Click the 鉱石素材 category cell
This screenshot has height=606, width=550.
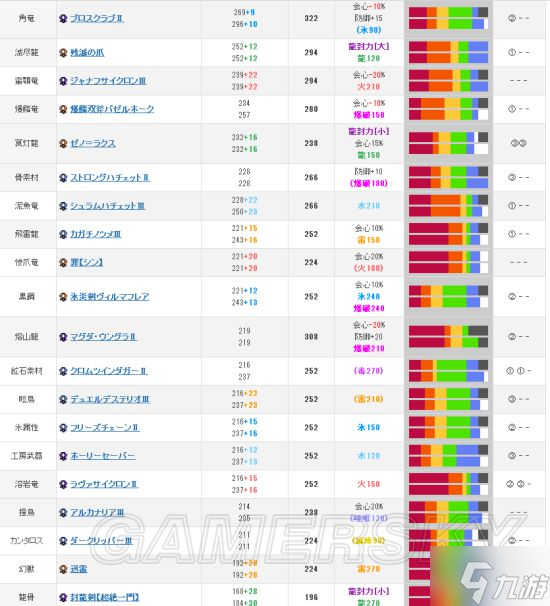point(27,371)
